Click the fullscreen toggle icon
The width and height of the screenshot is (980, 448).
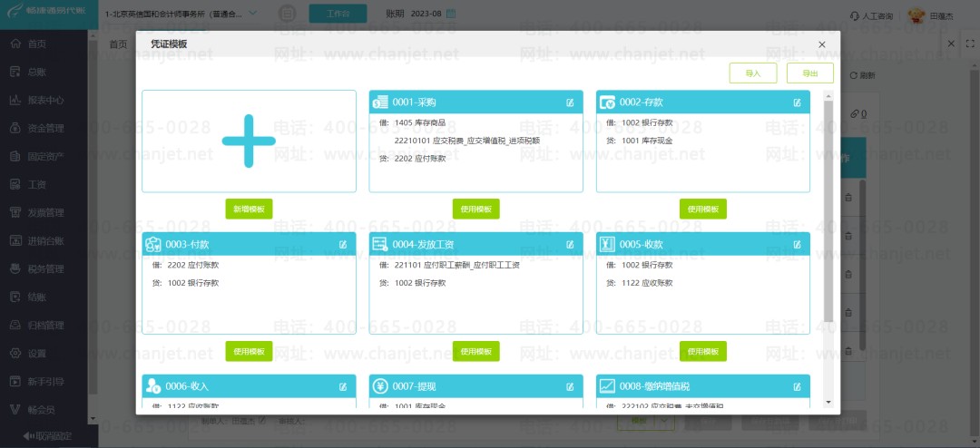970,44
